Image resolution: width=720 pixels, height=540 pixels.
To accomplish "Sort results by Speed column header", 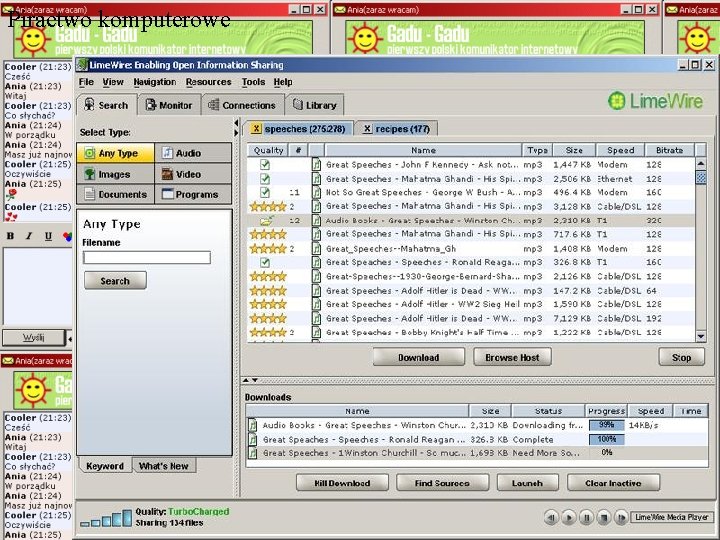I will (620, 150).
